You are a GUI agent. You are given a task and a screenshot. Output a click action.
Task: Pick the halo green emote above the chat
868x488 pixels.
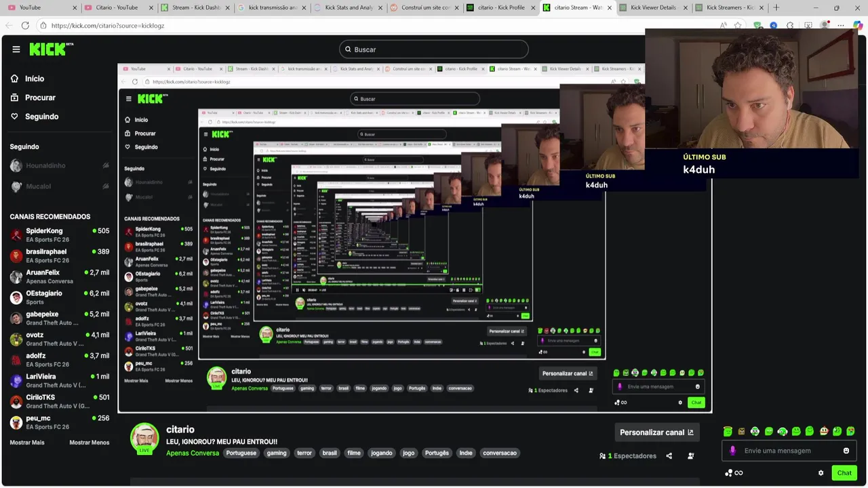(728, 431)
